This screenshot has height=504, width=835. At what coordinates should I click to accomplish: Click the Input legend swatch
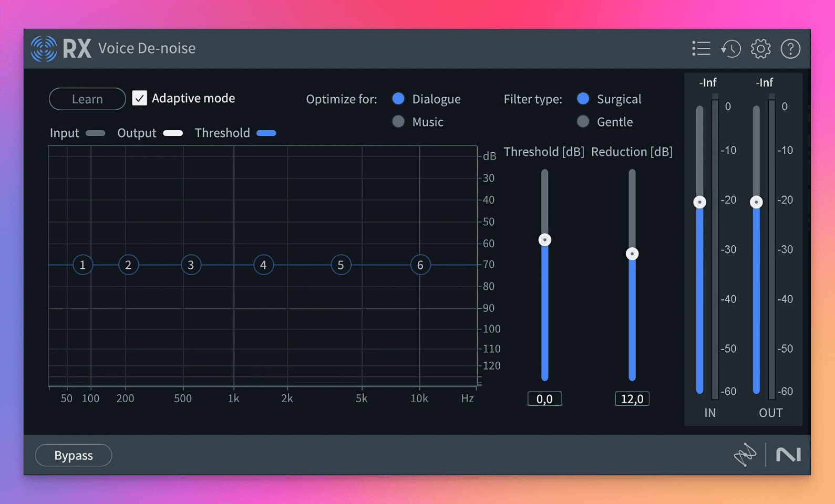coord(95,133)
